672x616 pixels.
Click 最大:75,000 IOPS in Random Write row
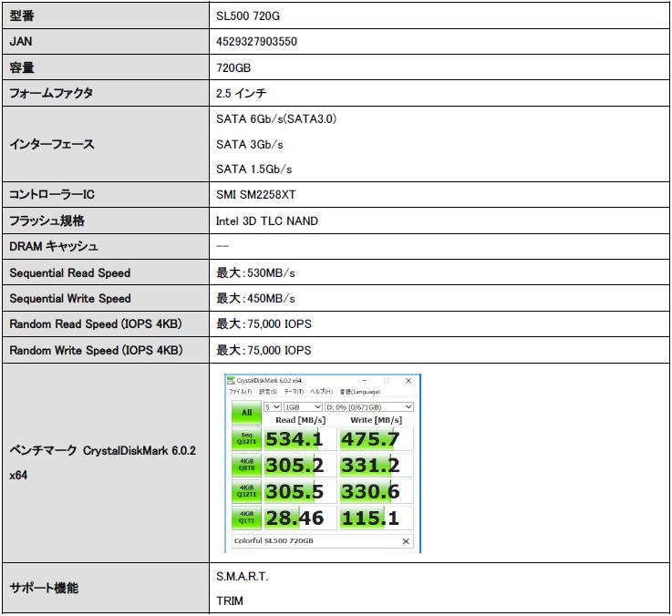tap(264, 350)
